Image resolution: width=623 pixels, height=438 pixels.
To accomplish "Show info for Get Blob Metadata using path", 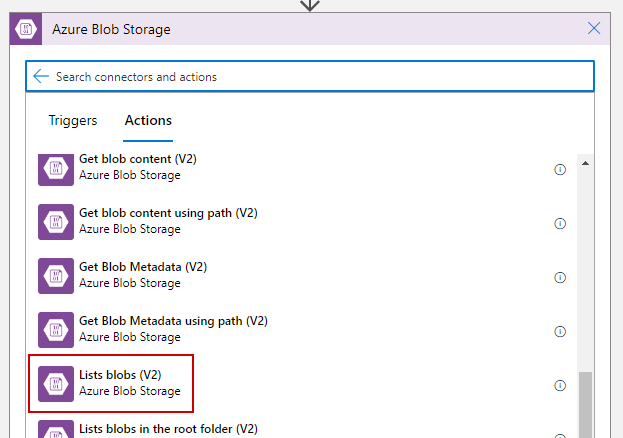I will [x=560, y=331].
